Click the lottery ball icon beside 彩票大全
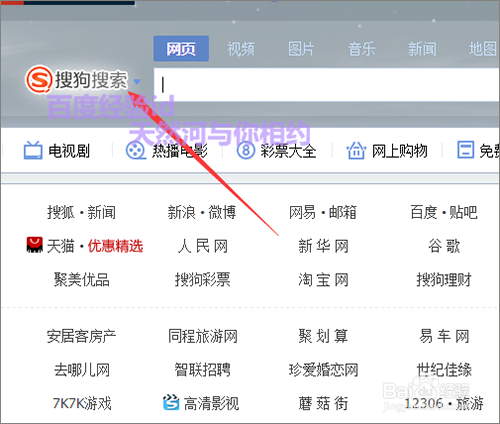The height and width of the screenshot is (424, 500). pyautogui.click(x=246, y=150)
